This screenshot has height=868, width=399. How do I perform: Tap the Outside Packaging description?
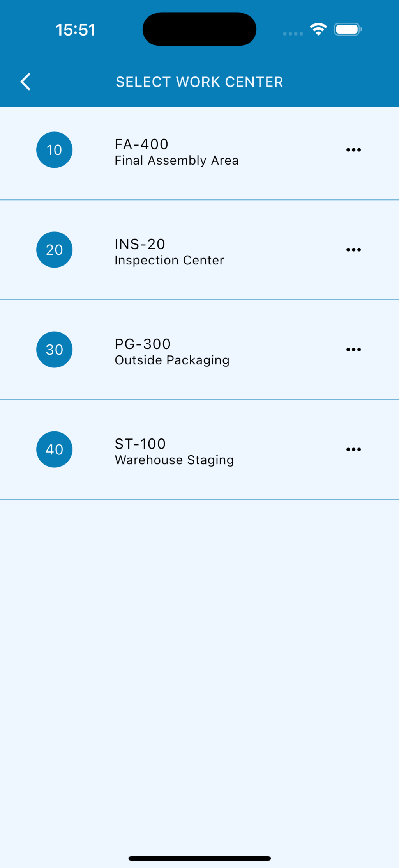coord(172,360)
